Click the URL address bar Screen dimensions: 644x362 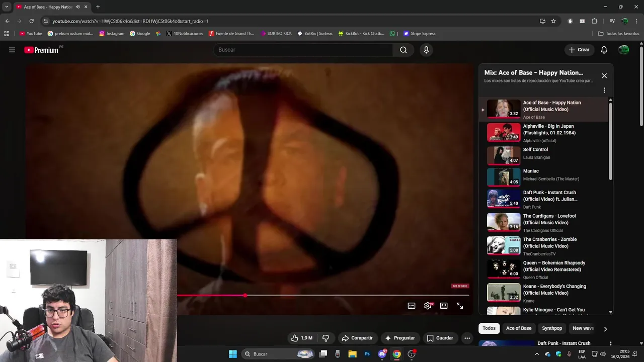pyautogui.click(x=292, y=21)
